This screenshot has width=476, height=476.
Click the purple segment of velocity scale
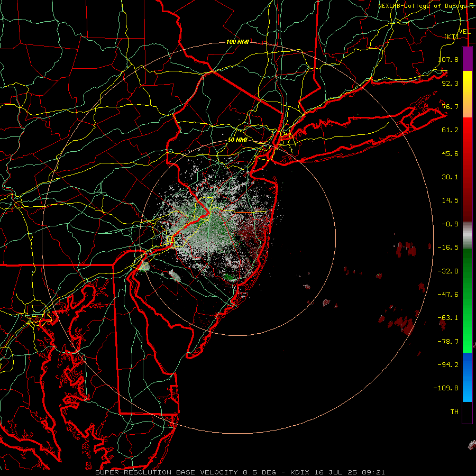pyautogui.click(x=467, y=59)
